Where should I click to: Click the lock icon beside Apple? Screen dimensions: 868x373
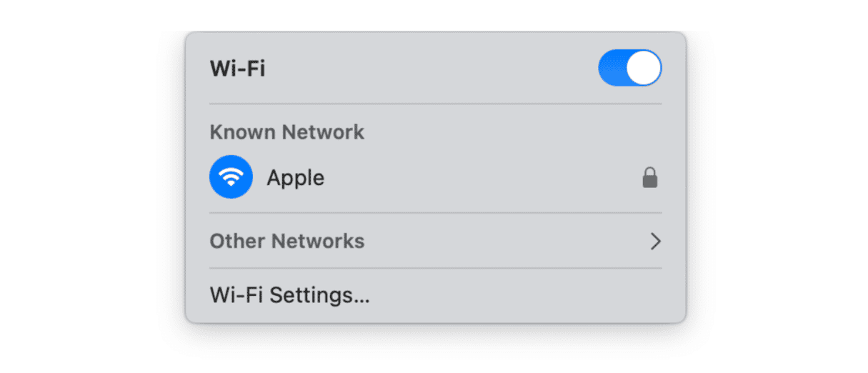click(x=649, y=178)
